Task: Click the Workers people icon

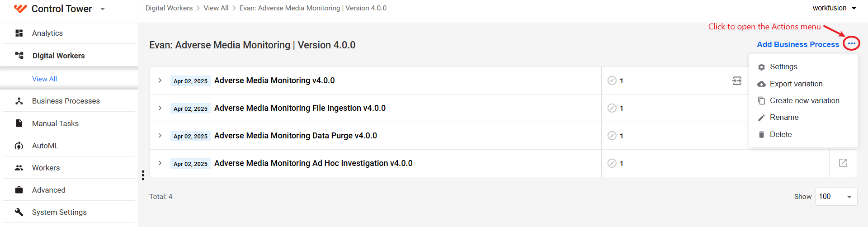Action: 19,168
